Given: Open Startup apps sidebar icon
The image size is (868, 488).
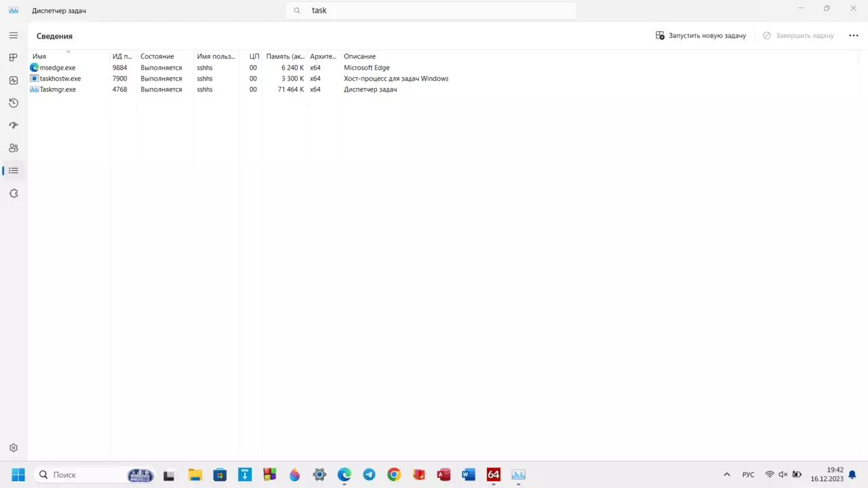Looking at the screenshot, I should pyautogui.click(x=14, y=125).
